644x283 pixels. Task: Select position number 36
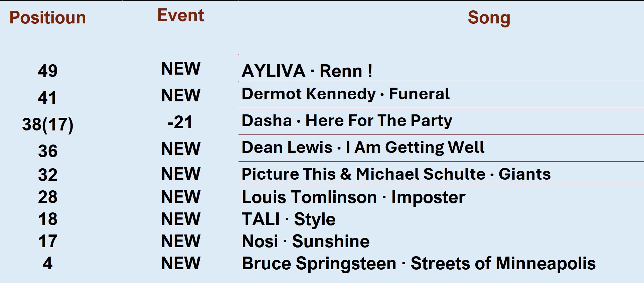pos(48,151)
